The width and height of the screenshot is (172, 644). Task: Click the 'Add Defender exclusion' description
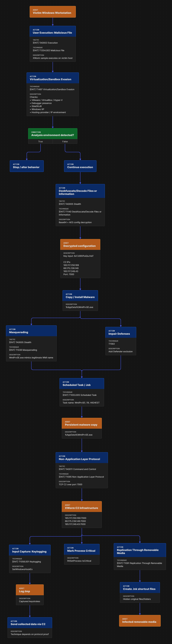click(120, 351)
